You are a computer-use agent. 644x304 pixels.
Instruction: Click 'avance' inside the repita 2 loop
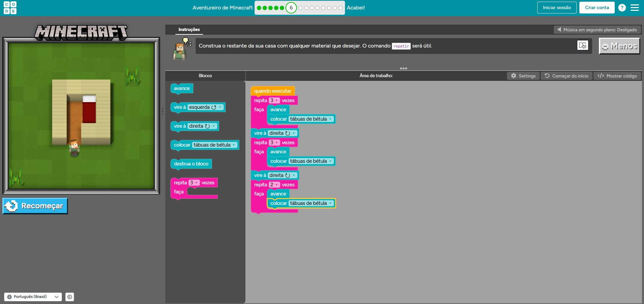(278, 194)
